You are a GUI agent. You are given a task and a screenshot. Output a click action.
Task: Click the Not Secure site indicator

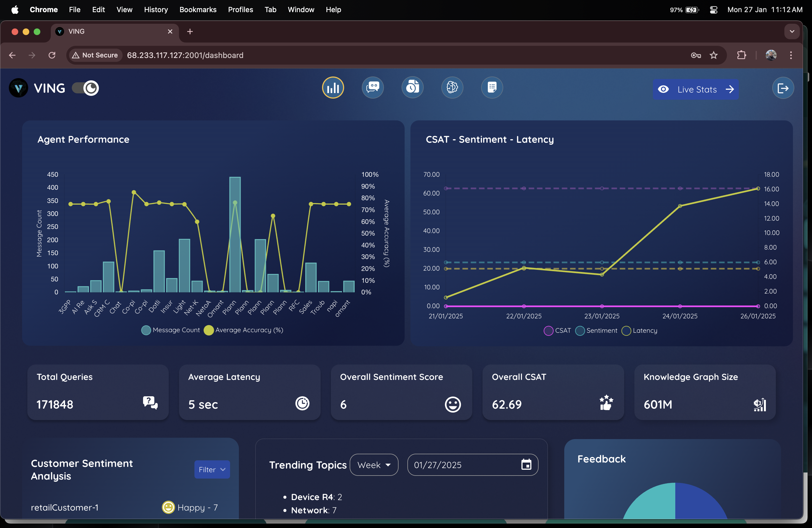click(95, 55)
